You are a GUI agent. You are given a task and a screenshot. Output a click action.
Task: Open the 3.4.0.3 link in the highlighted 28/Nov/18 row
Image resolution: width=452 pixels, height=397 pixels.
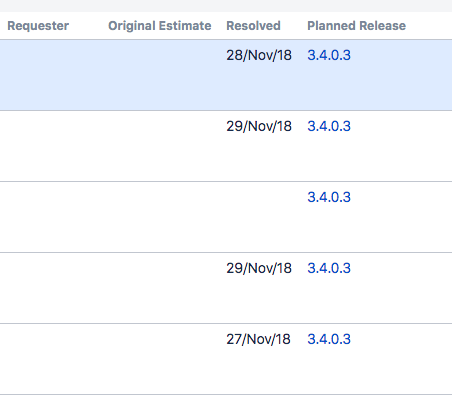(329, 55)
